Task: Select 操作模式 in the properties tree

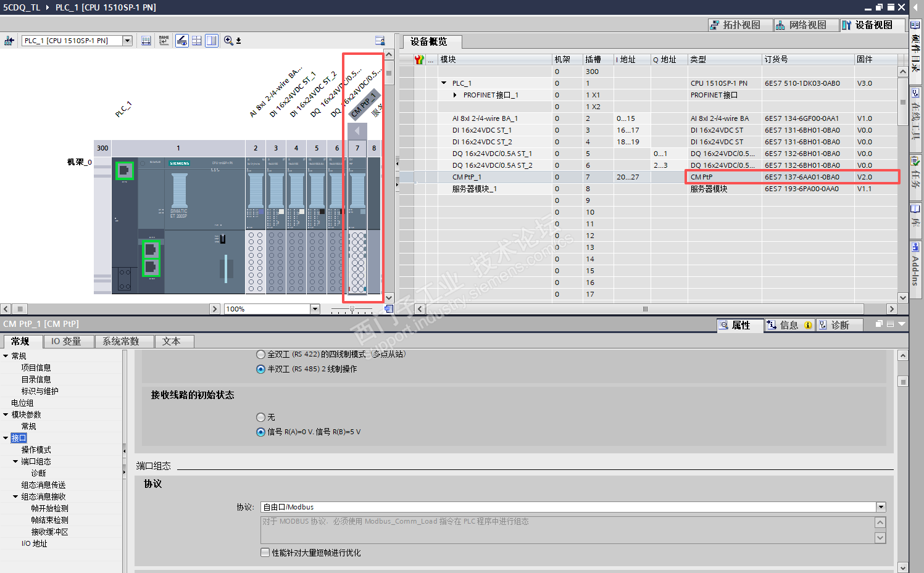Action: coord(36,450)
